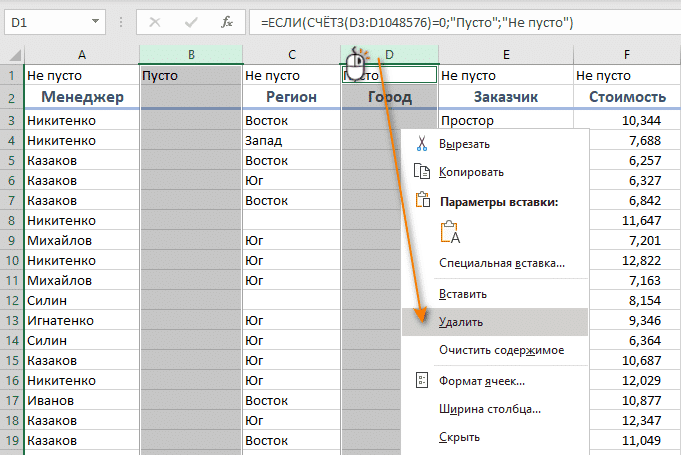
Task: Choose 'Специальная вставка...' menu entry
Action: coord(502,263)
